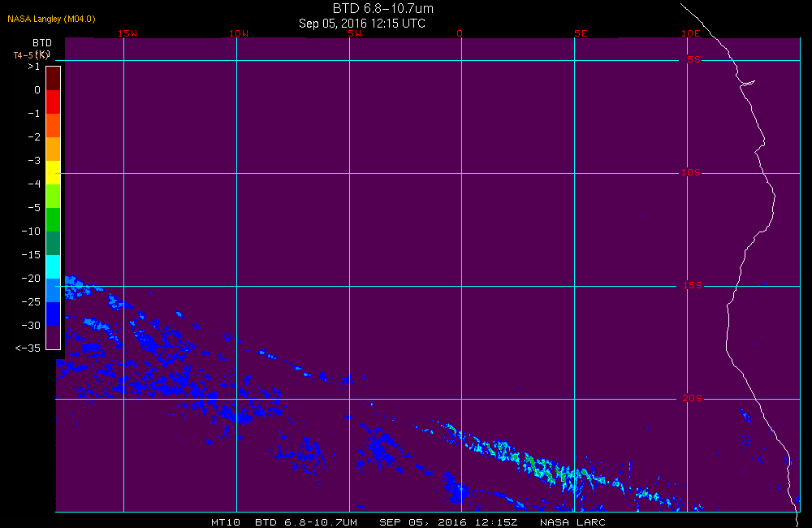
Task: Click the title 'BTD 6.8–10.7um'
Action: coord(382,8)
